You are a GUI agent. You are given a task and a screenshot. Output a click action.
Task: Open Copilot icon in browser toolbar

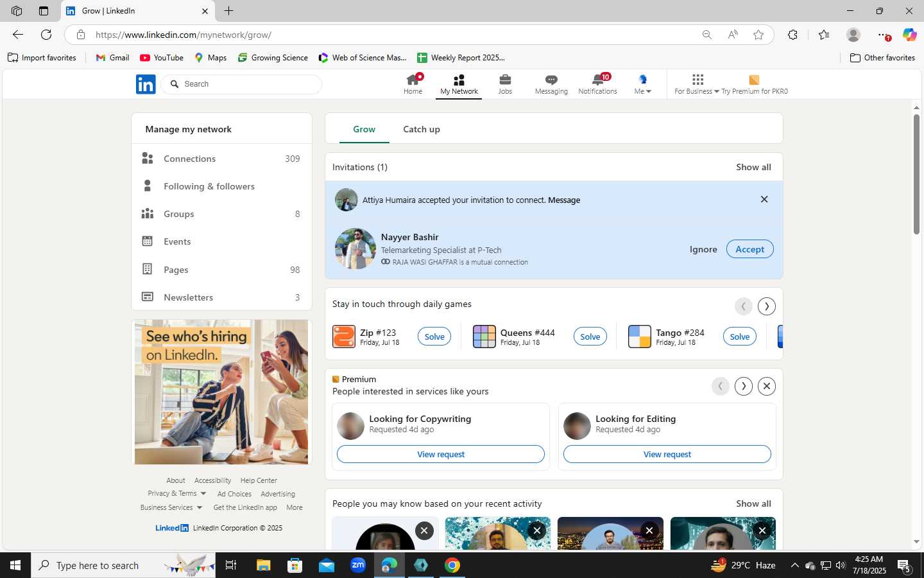(x=909, y=35)
